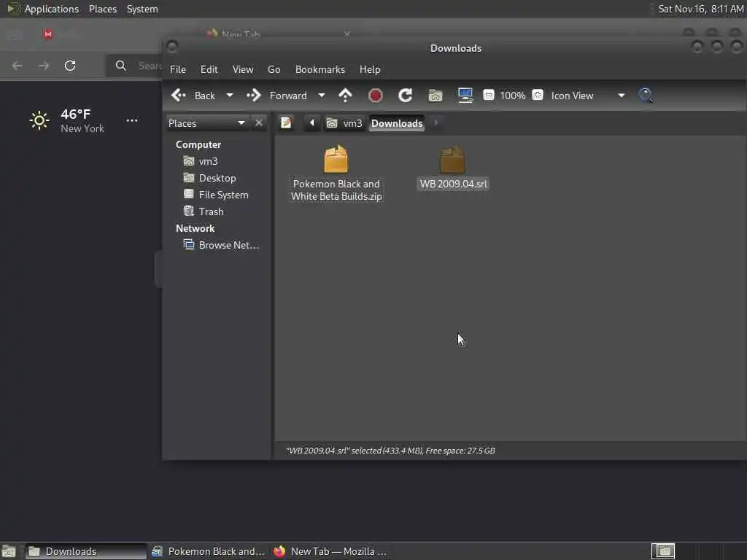Viewport: 747px width, 560px height.
Task: Click the Firefox back arrow button
Action: tap(18, 66)
